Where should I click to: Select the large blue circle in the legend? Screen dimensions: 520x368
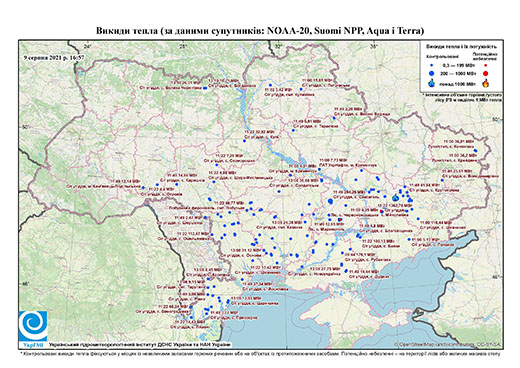tap(432, 73)
